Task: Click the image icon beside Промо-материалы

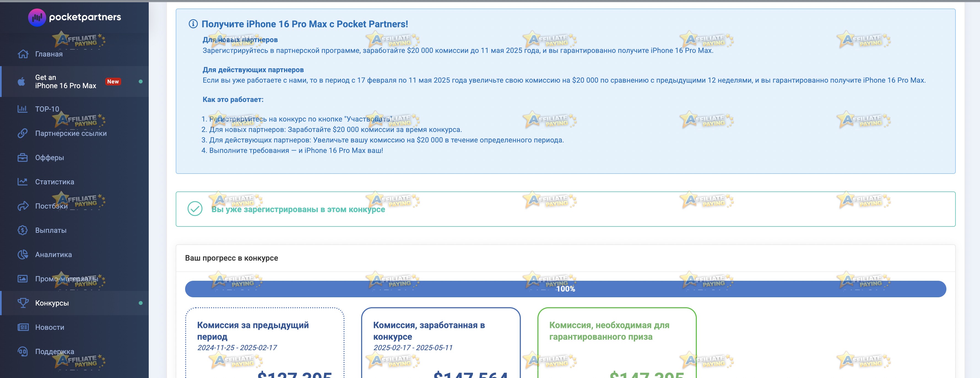Action: pyautogui.click(x=22, y=279)
